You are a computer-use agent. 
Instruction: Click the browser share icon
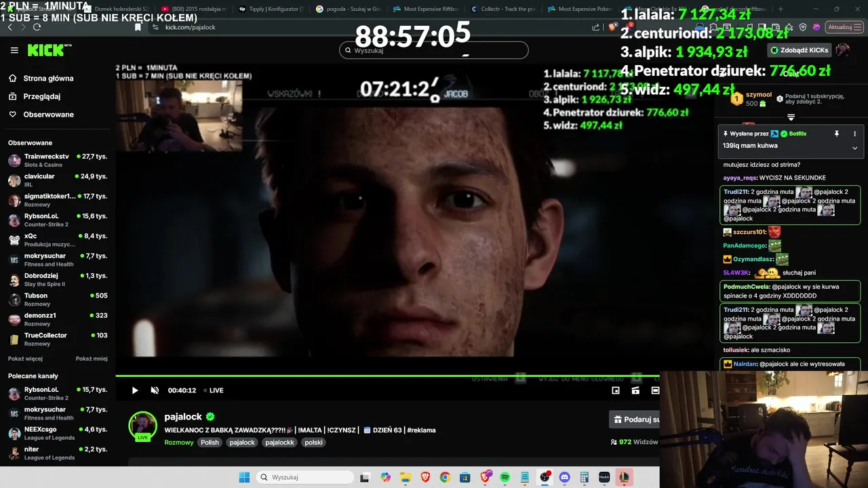point(595,27)
